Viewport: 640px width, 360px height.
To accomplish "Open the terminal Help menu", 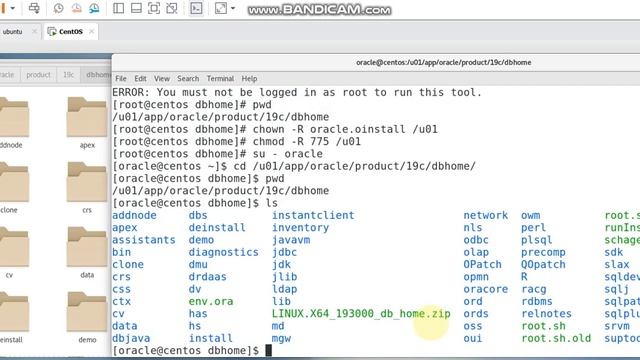I will pyautogui.click(x=249, y=78).
